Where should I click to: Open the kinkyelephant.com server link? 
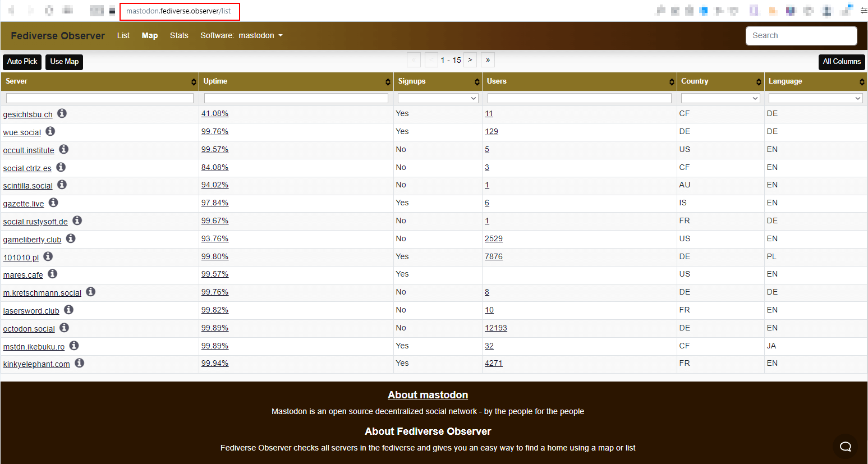point(36,364)
